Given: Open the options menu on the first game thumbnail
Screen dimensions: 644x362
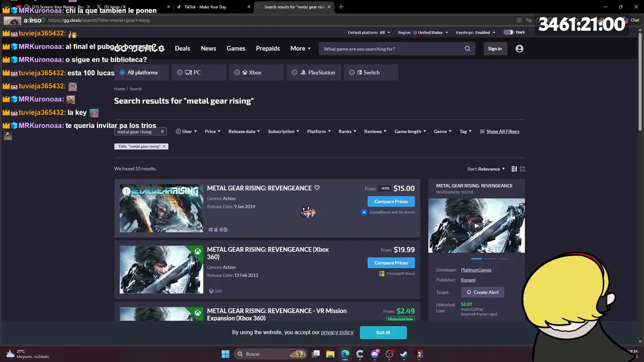Looking at the screenshot, I should point(127,191).
